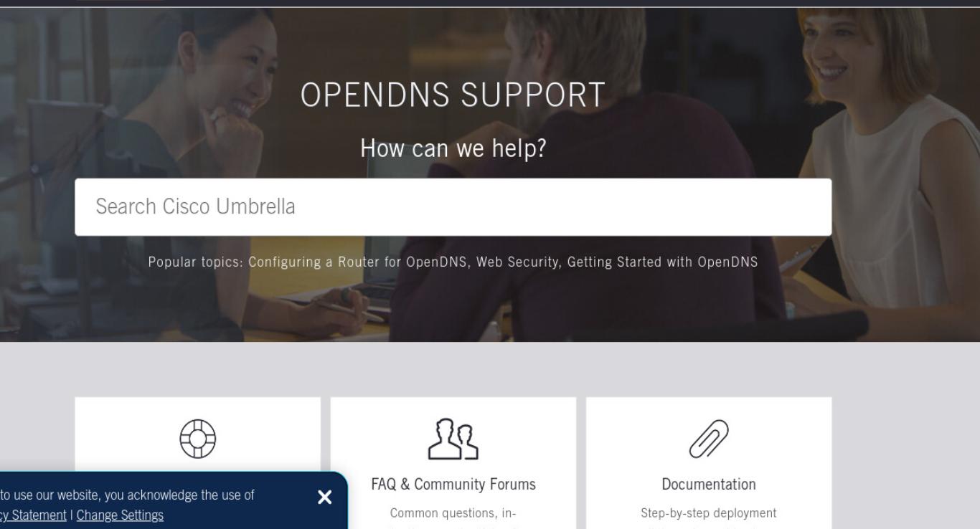Click the Change Settings cookie link

120,515
